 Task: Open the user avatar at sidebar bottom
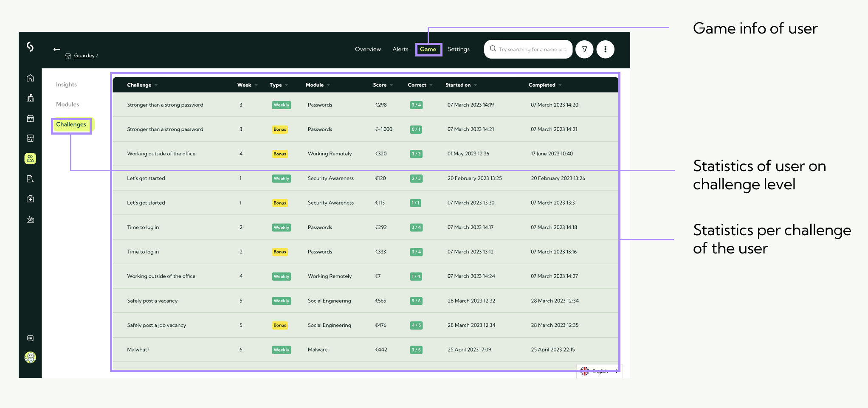[30, 357]
